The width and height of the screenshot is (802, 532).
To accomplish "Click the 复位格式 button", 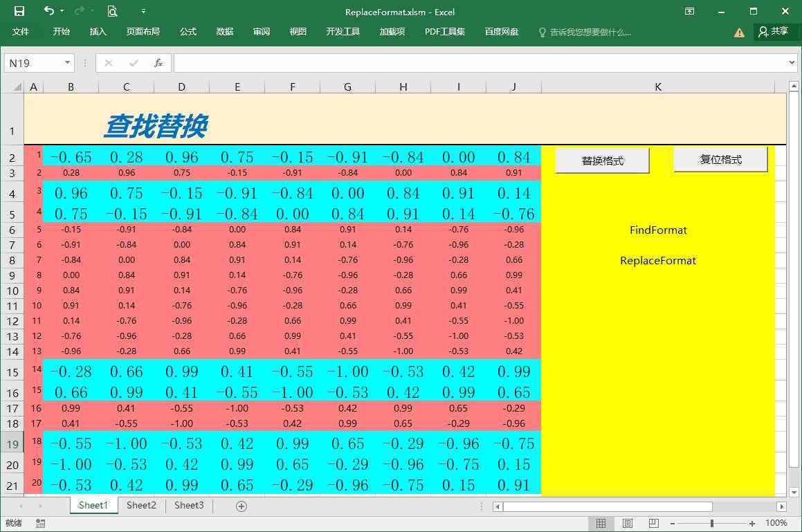I will point(720,160).
